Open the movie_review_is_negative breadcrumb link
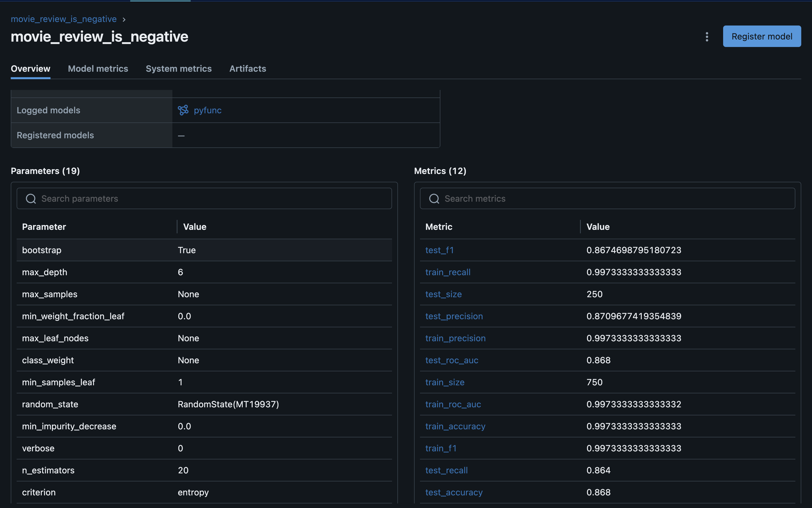Viewport: 812px width, 508px height. [x=63, y=19]
